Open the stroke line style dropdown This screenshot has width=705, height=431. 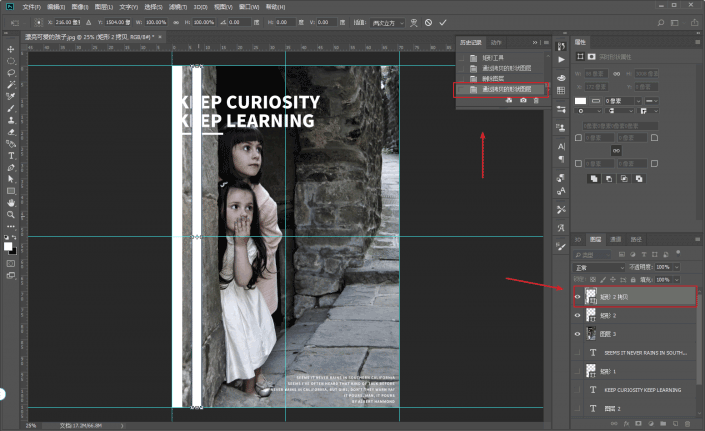[x=652, y=101]
